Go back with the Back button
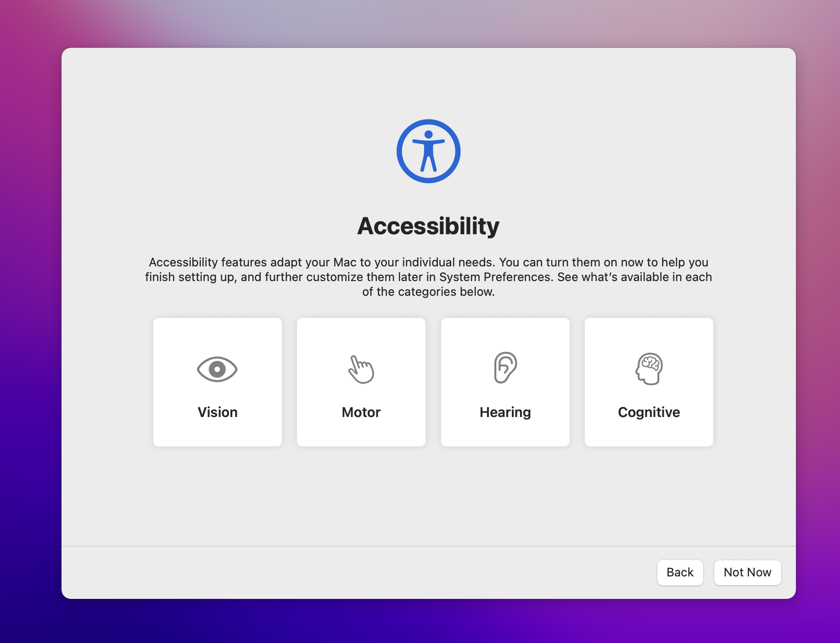 click(680, 572)
